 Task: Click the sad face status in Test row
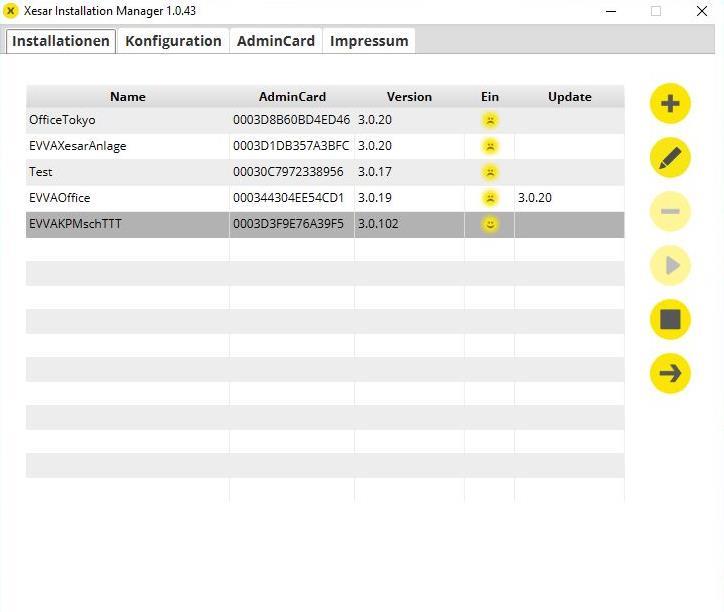[490, 172]
